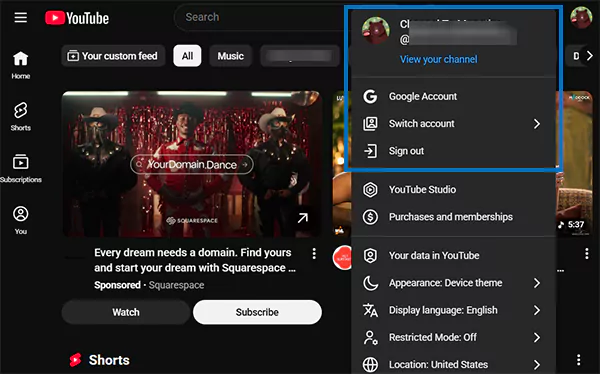Click the Watch button
600x374 pixels.
click(x=126, y=312)
